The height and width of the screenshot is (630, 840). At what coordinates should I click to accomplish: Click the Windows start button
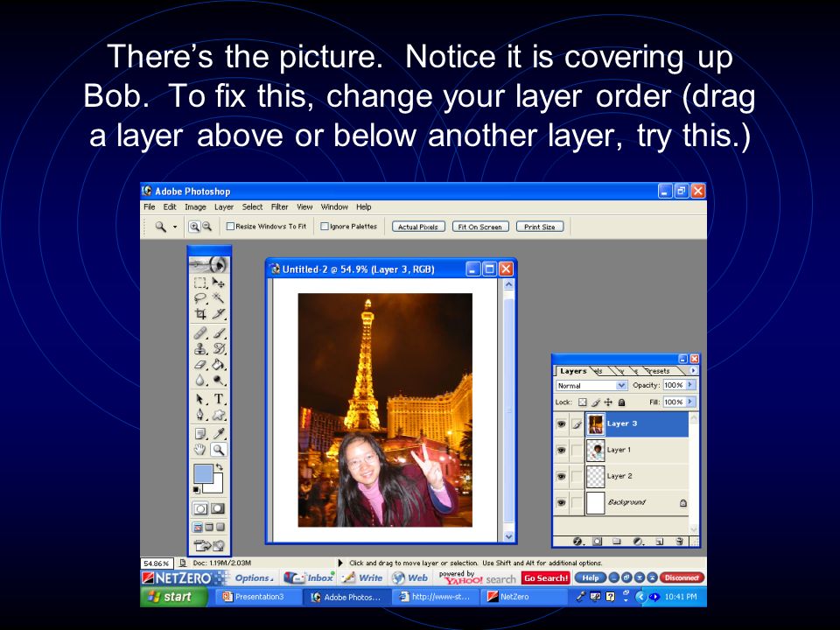pos(173,597)
